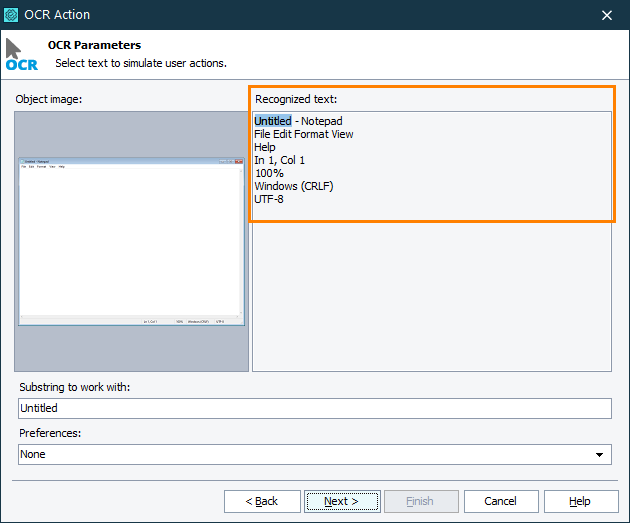Click the word File in recognized text

(262, 134)
